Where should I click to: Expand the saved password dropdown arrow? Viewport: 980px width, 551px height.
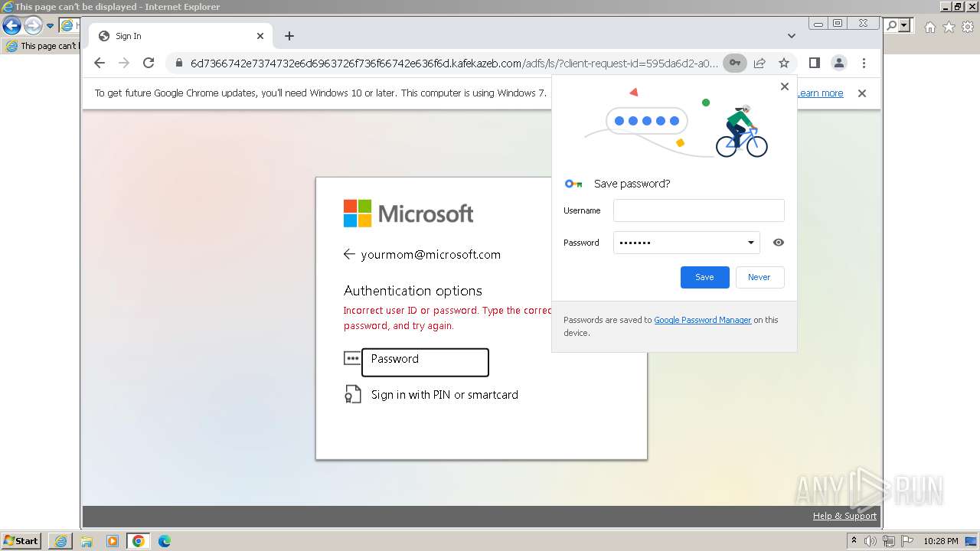pos(751,243)
